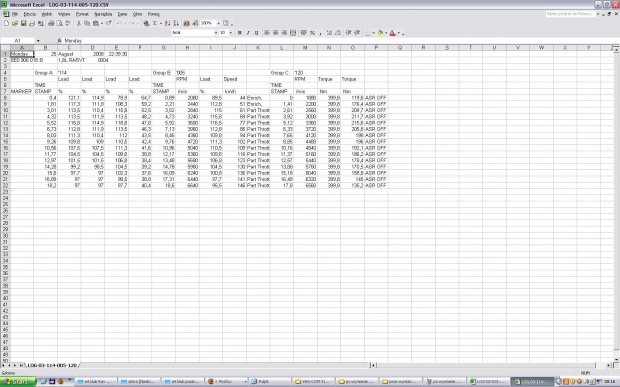
Task: Open the Name Box A1 dropdown arrow
Action: tap(38, 41)
